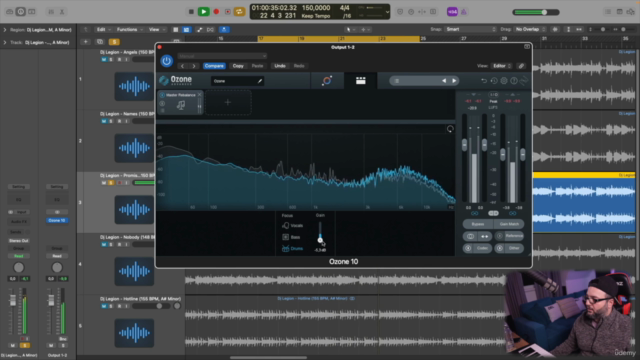Expand the Track inspector
Screen dimensions: 640x360
[4, 42]
